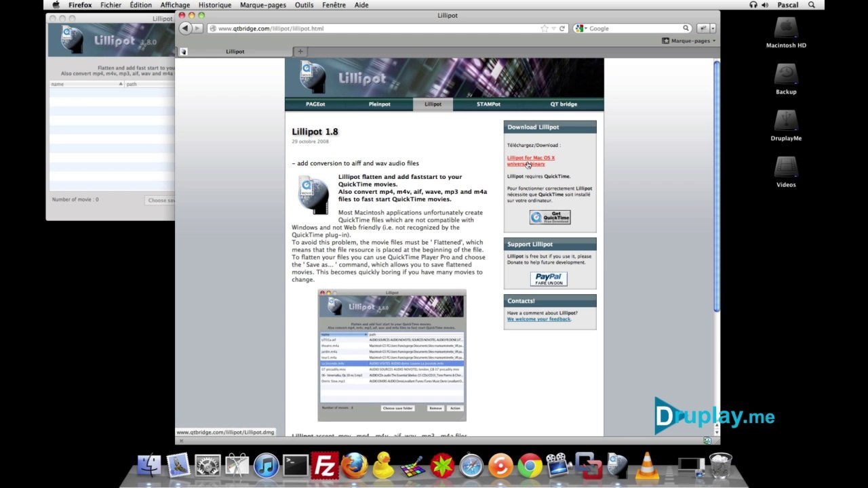Select the Lillipot browser tab
The width and height of the screenshot is (868, 488).
(x=235, y=52)
